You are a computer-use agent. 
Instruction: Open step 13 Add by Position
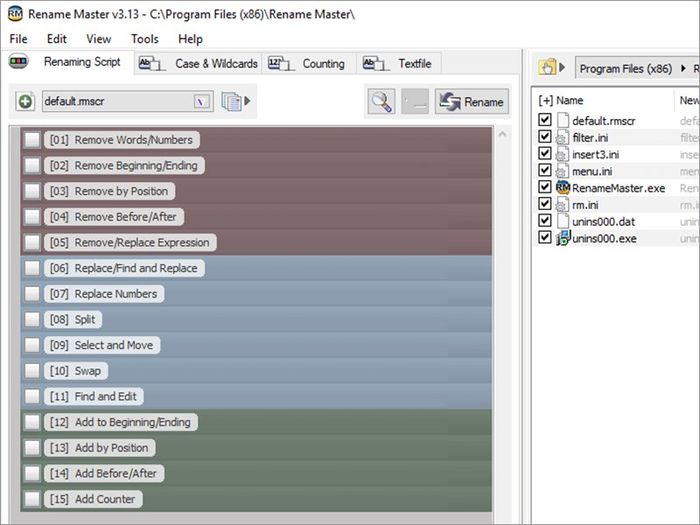tap(99, 448)
